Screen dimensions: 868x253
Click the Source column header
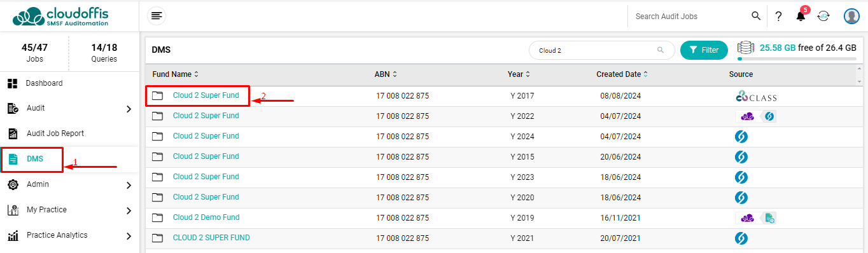tap(741, 74)
